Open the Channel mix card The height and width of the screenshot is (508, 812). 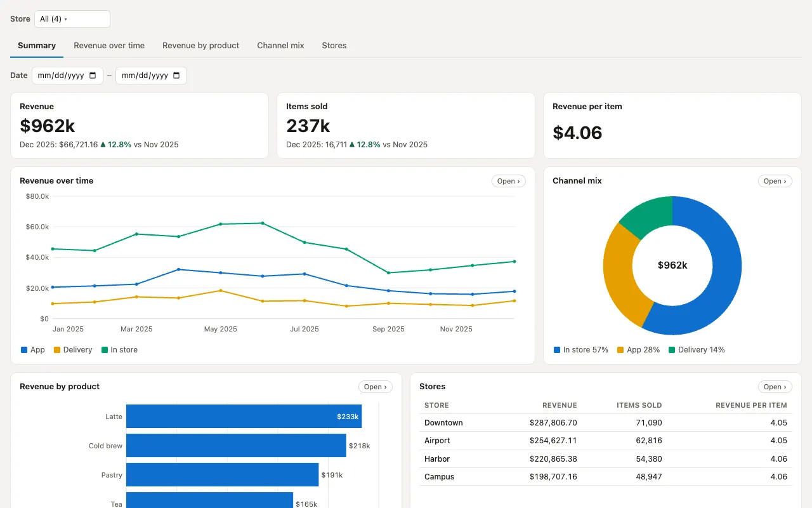tap(775, 181)
